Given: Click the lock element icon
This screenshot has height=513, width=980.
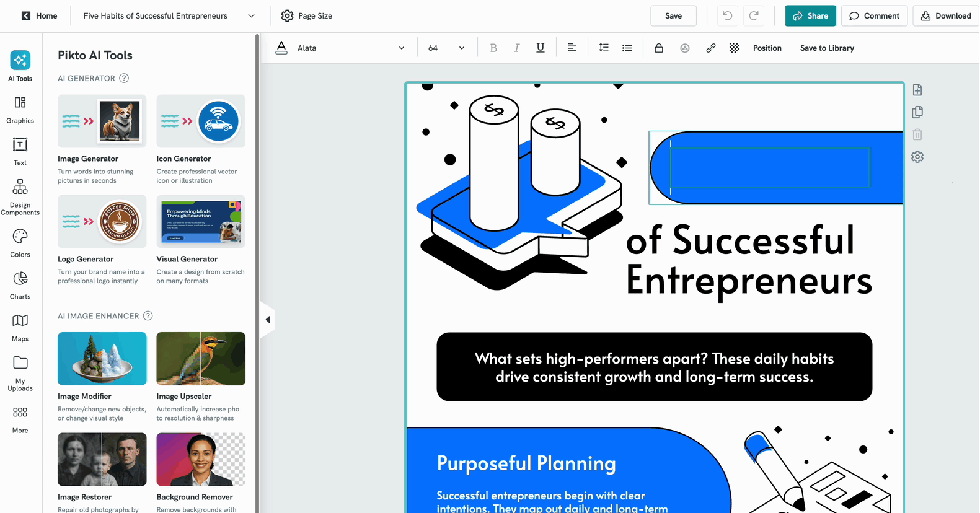Looking at the screenshot, I should [659, 48].
